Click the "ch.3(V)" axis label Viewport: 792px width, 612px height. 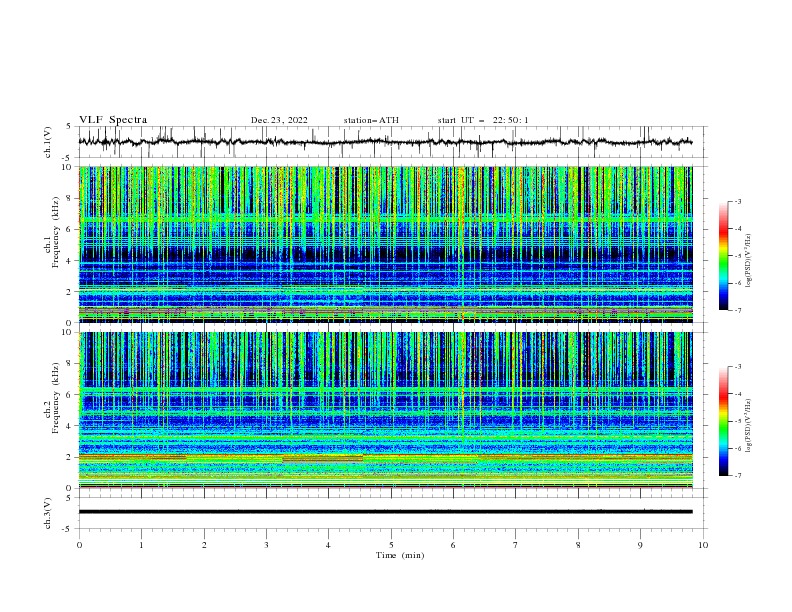point(48,513)
